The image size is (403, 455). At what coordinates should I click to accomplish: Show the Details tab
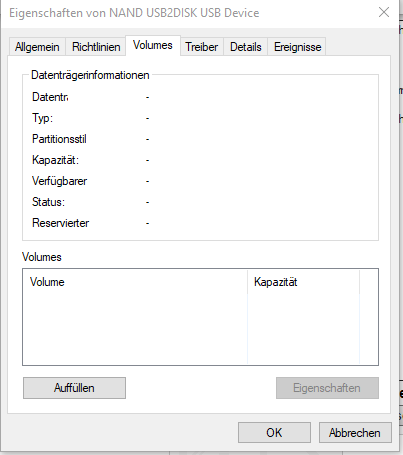pyautogui.click(x=246, y=47)
